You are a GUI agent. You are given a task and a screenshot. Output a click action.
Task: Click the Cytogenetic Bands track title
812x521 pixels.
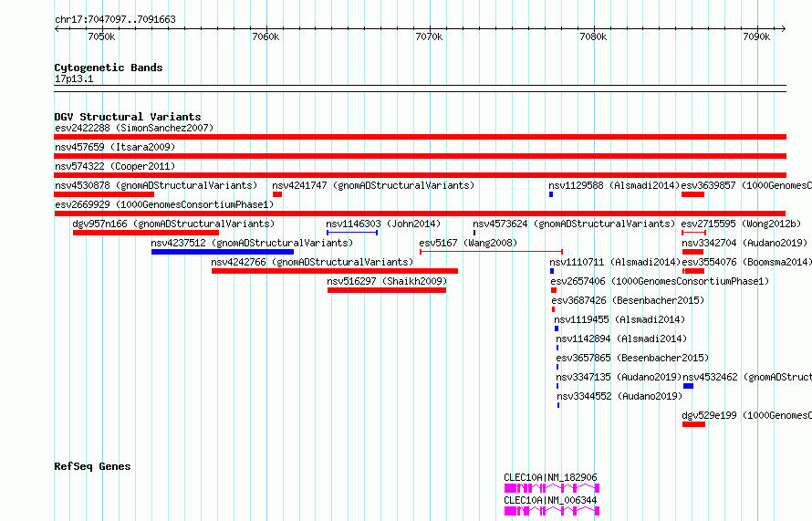(x=109, y=68)
